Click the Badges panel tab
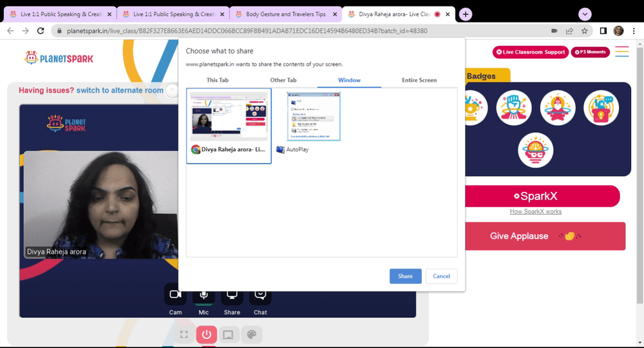 (x=488, y=76)
